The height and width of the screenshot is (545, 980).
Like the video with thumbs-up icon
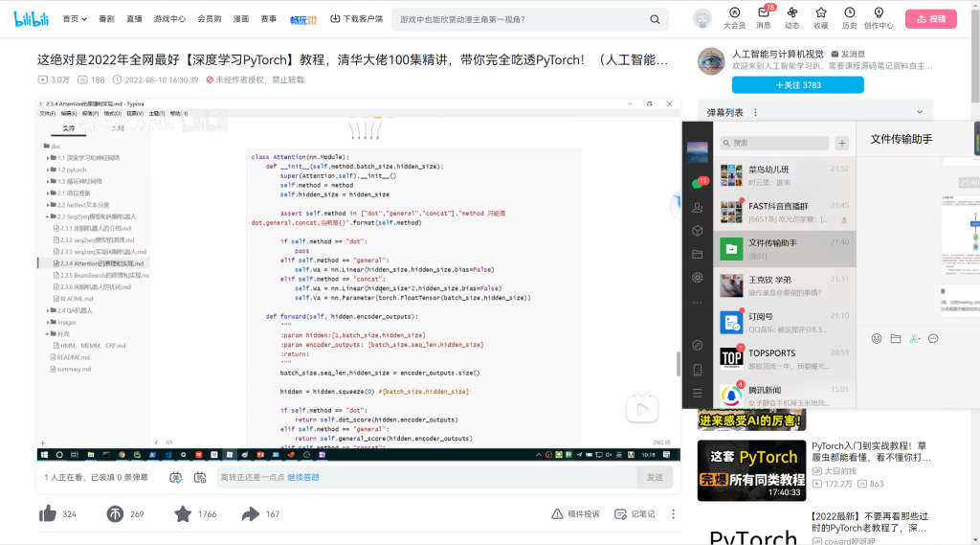(48, 513)
